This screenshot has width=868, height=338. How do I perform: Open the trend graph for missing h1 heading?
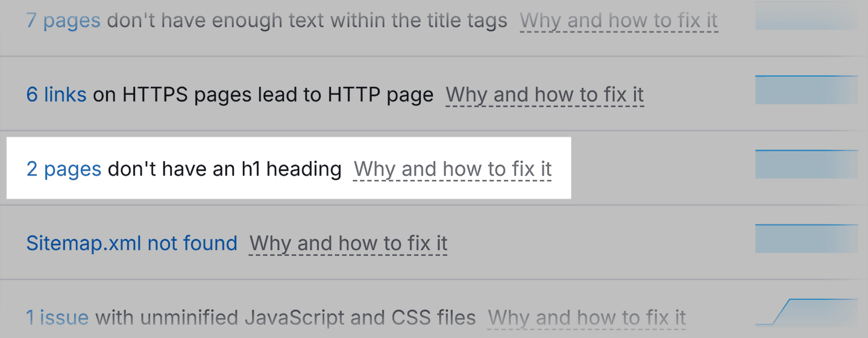[806, 164]
